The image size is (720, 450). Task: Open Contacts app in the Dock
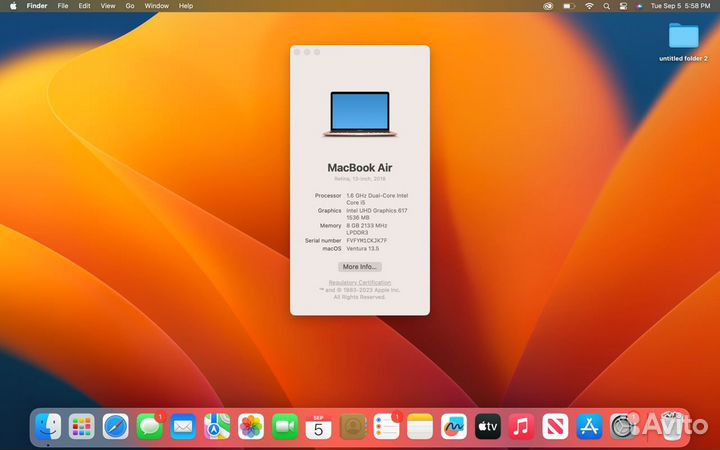[353, 427]
